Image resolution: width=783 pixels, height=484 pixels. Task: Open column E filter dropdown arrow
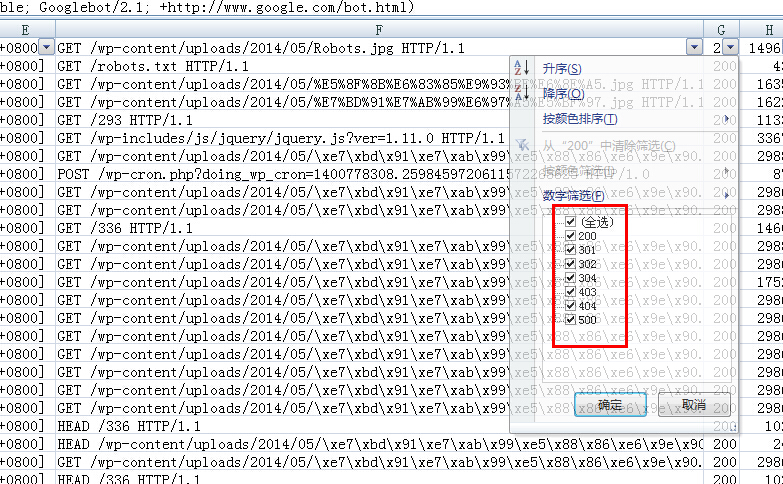tap(45, 47)
